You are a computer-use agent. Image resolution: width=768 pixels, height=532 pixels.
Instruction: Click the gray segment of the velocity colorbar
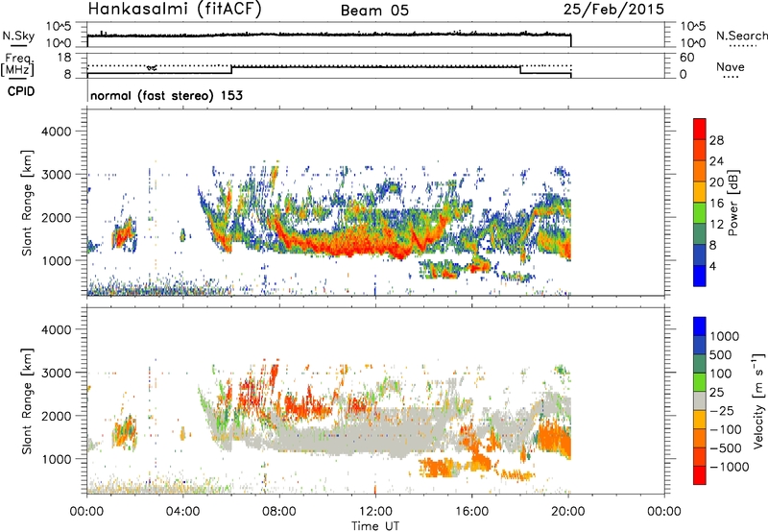pos(700,400)
